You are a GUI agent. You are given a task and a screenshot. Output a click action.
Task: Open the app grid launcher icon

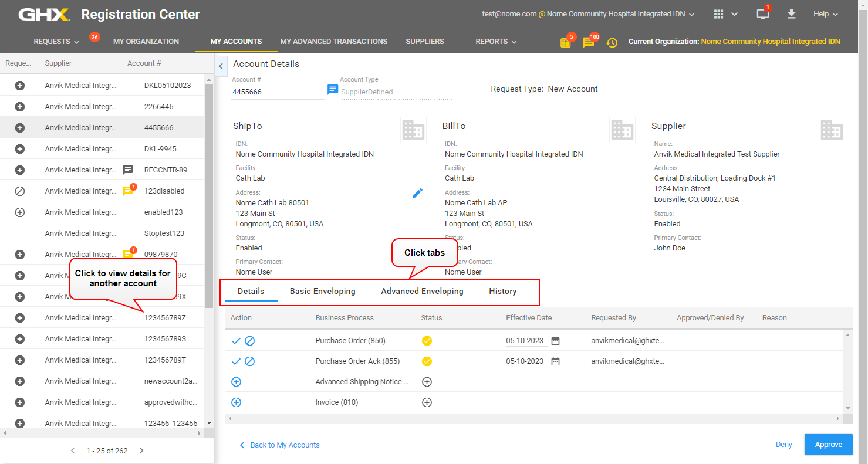[719, 14]
